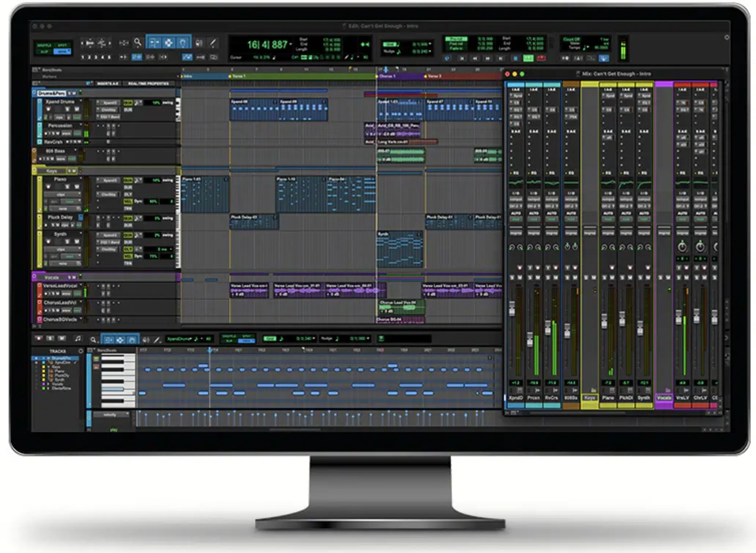756x553 pixels.
Task: Open Grid value dropdown in Edit window
Action: [x=430, y=44]
